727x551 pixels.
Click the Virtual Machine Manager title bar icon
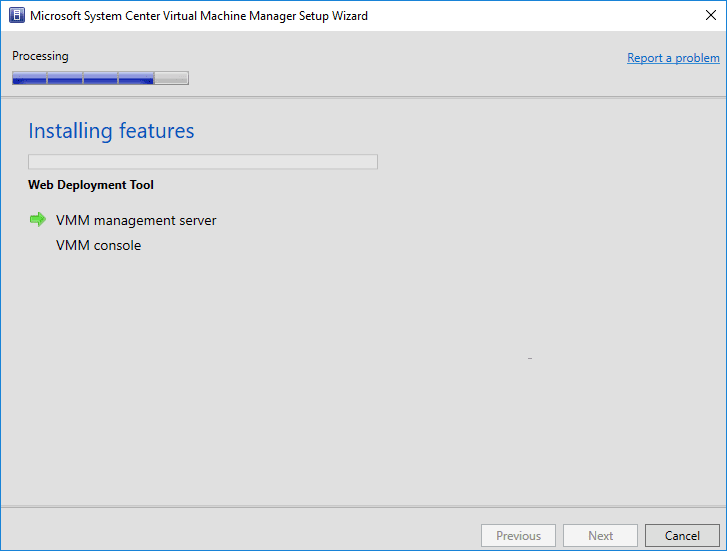tap(16, 16)
